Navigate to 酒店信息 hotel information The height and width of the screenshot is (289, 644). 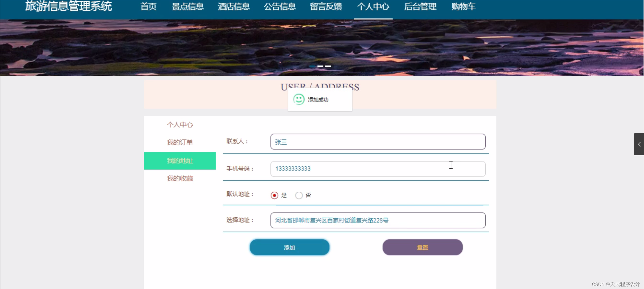pyautogui.click(x=234, y=7)
